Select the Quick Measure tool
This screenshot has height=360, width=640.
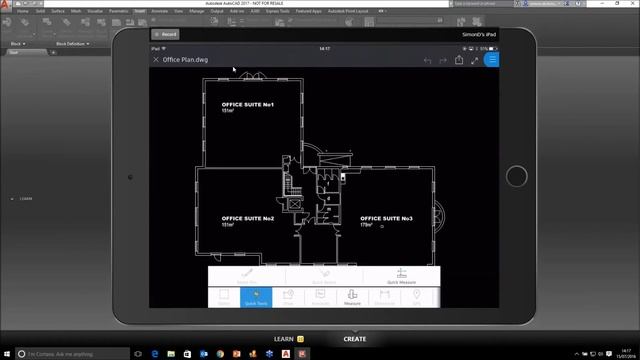(x=401, y=276)
